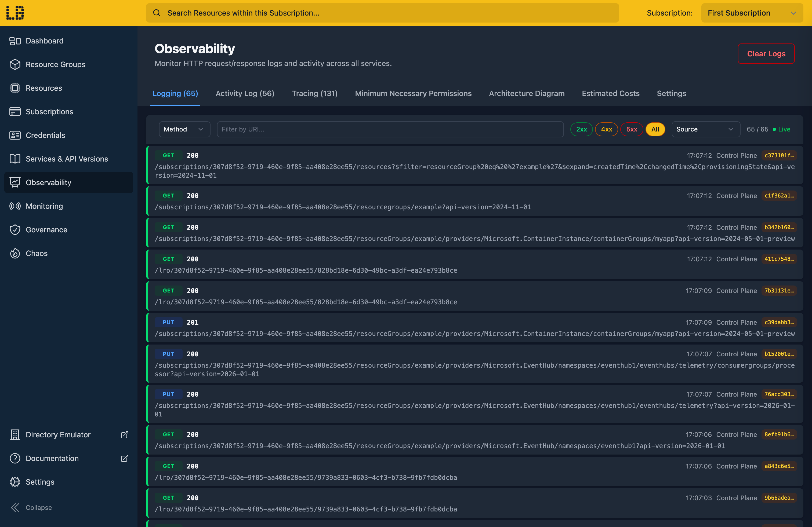The width and height of the screenshot is (812, 527).
Task: Click the Documentation help circle icon
Action: pyautogui.click(x=15, y=458)
